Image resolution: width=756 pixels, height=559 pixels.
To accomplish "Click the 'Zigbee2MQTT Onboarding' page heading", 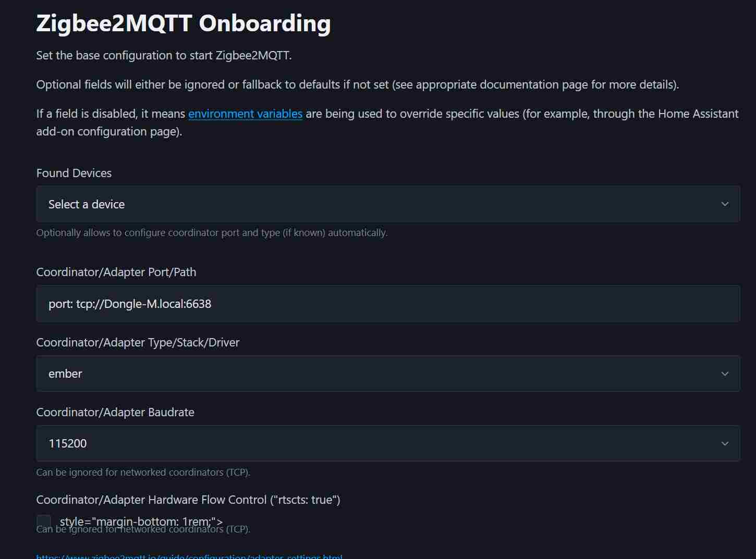I will (x=183, y=23).
